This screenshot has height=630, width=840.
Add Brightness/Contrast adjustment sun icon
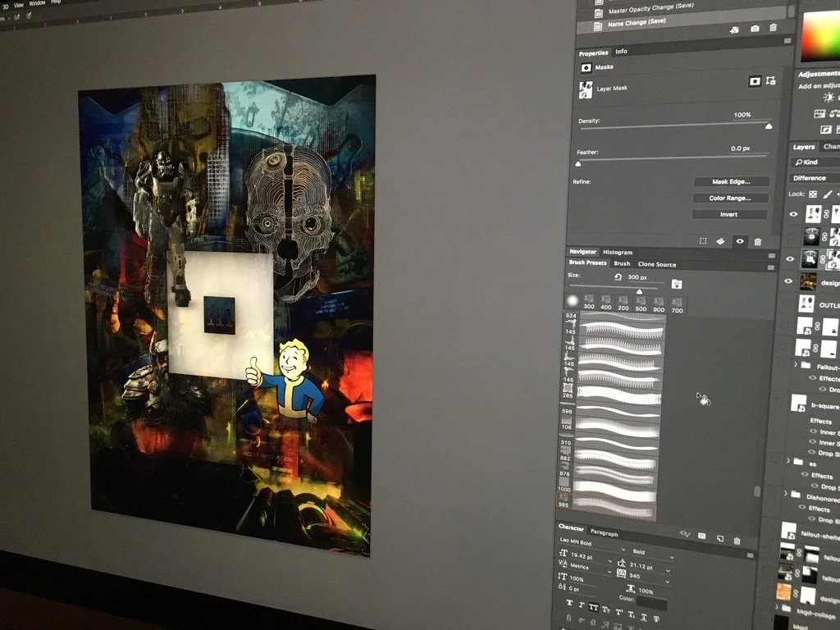[829, 98]
